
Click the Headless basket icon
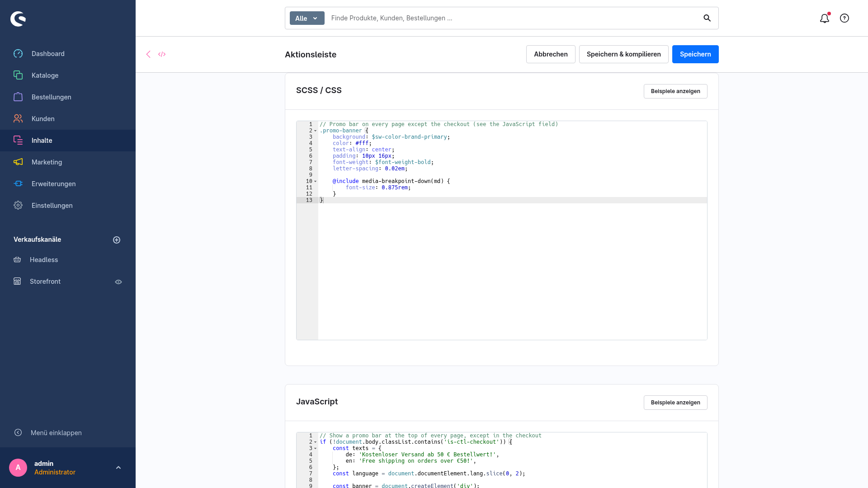[17, 260]
